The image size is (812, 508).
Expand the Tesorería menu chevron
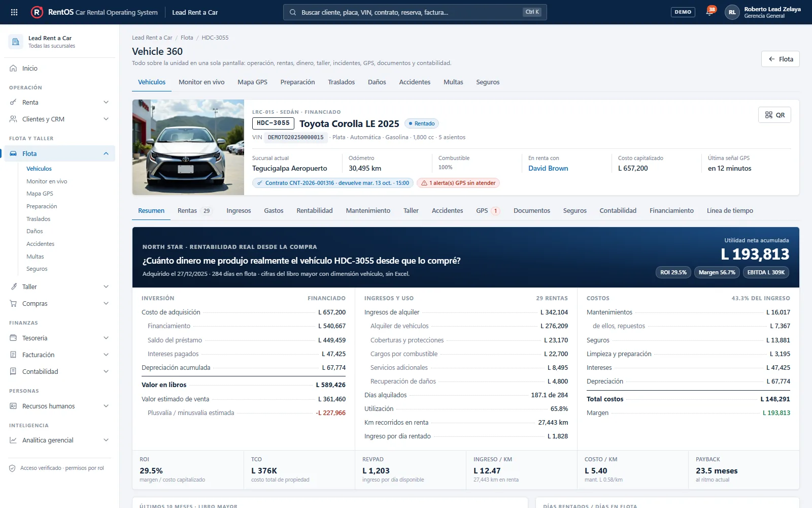(x=106, y=338)
